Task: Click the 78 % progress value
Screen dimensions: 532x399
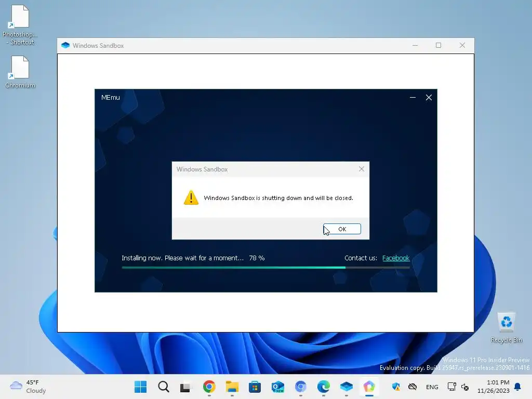Action: [x=257, y=258]
